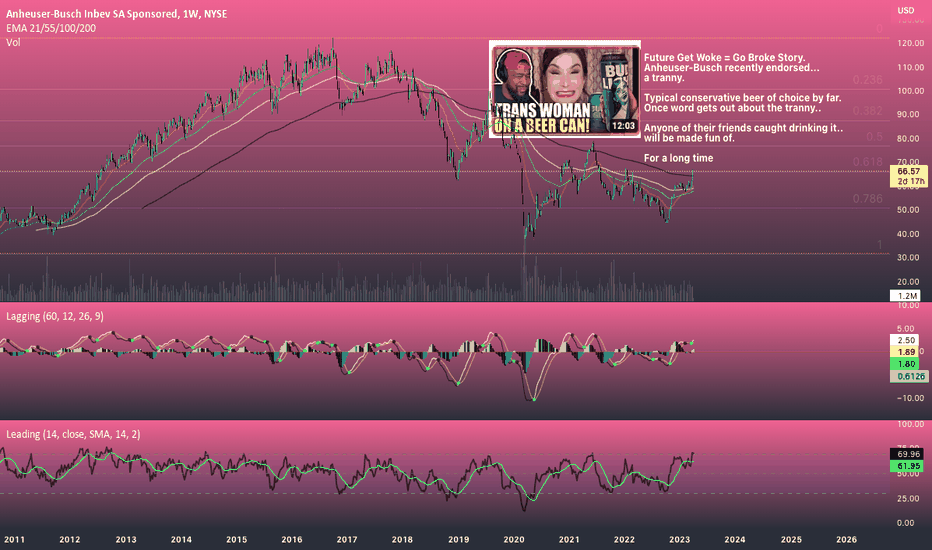The image size is (932, 550).
Task: Click the 1.2M volume value label
Action: [905, 296]
